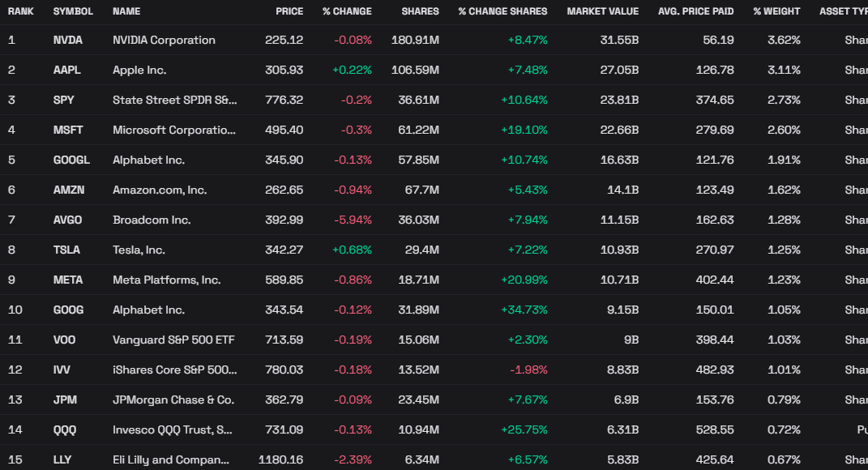
Task: Open the NVDA ticker symbol
Action: (67, 40)
